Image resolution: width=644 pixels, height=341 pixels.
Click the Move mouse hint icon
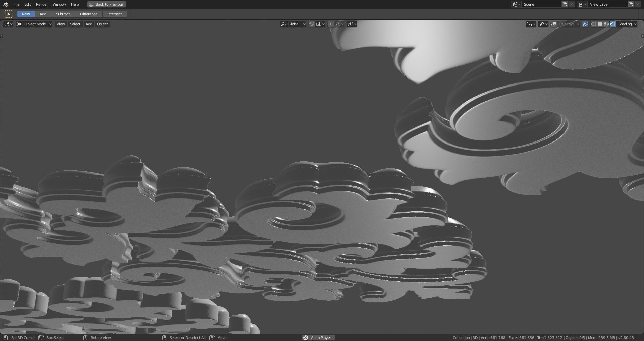(212, 338)
